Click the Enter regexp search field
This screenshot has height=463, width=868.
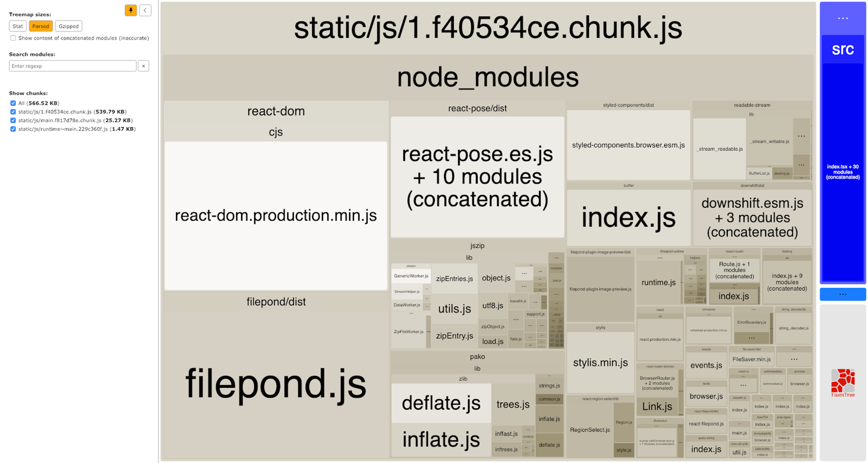point(72,66)
